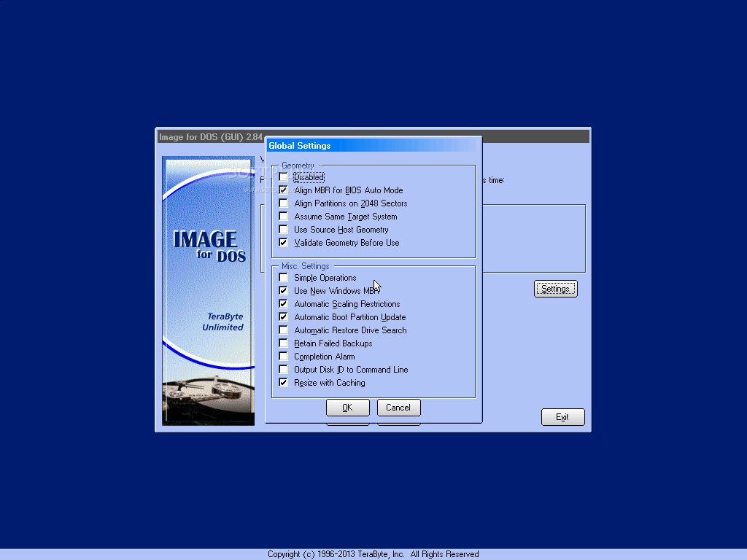Screen dimensions: 747x560
Task: Uncheck Align MBR for BIOS Auto Mode
Action: click(x=284, y=190)
